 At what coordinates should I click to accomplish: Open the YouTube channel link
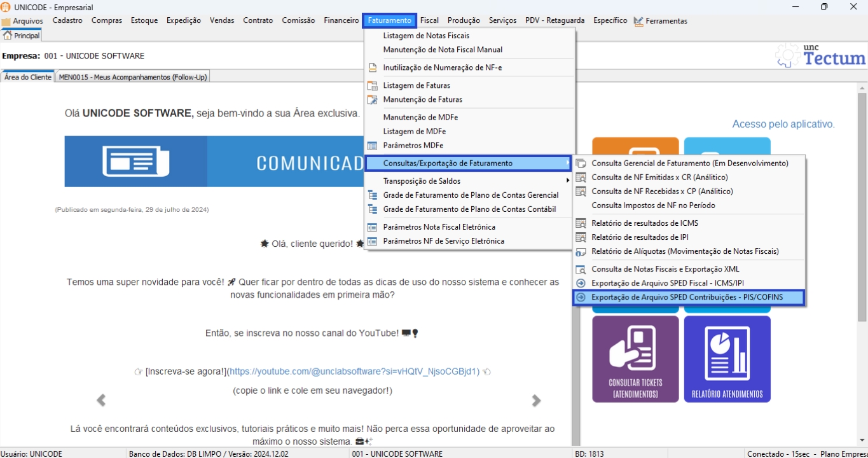(x=354, y=371)
